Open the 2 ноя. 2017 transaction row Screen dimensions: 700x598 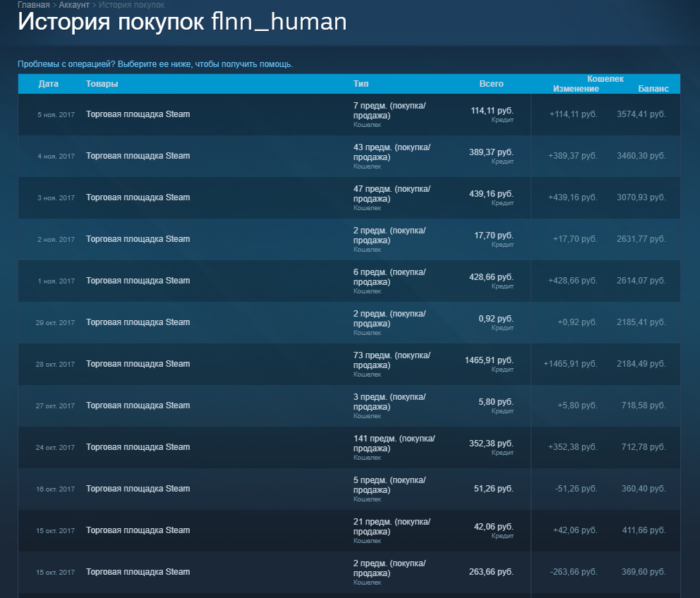pos(349,239)
